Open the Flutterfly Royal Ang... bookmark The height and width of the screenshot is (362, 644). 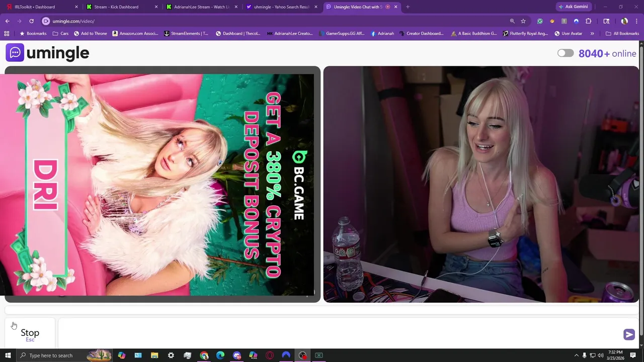[x=525, y=34]
